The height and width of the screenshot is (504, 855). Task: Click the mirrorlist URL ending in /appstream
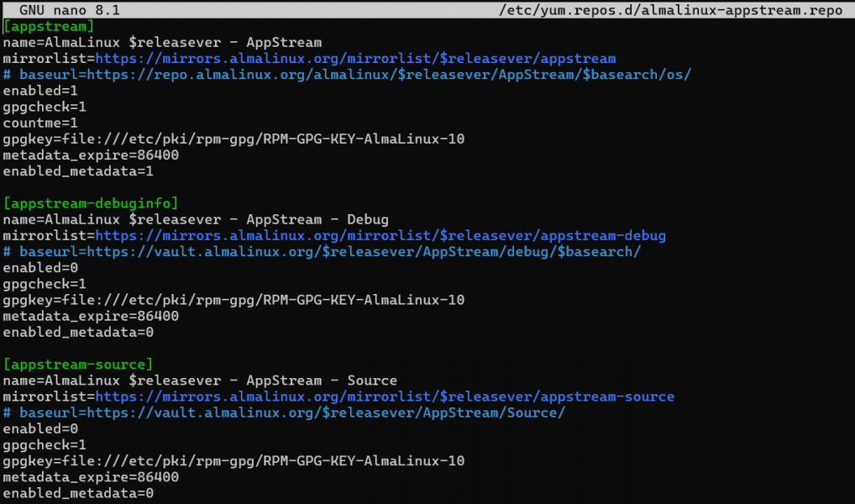tap(355, 58)
